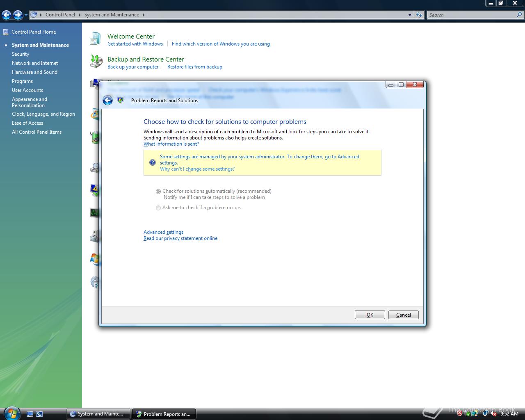Click the Problem Reports and Solutions title icon
Viewport: 525px width, 420px height.
[x=120, y=100]
